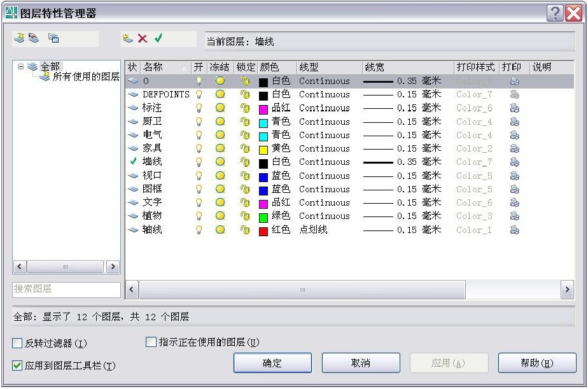Turn off the light bulb for layer 标注
The width and height of the screenshot is (588, 389).
click(199, 108)
